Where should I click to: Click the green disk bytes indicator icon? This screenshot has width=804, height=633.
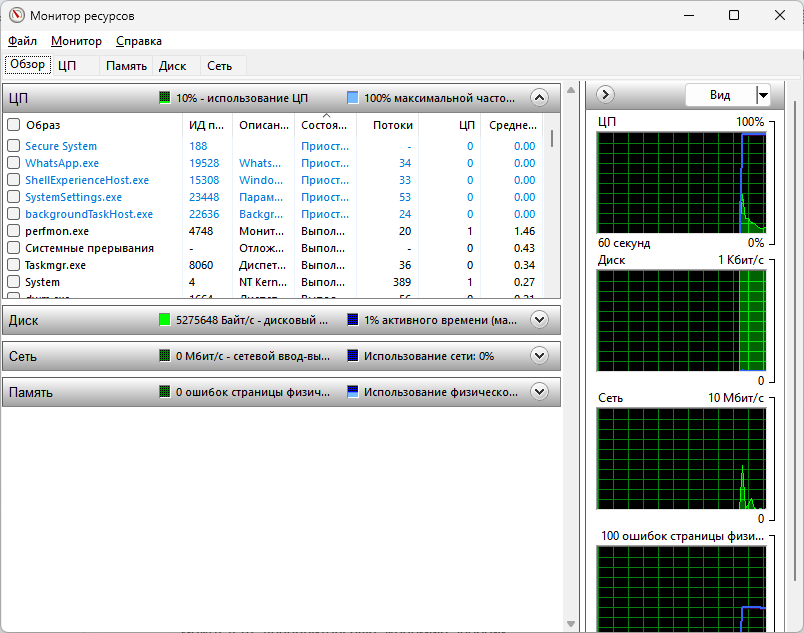coord(165,320)
